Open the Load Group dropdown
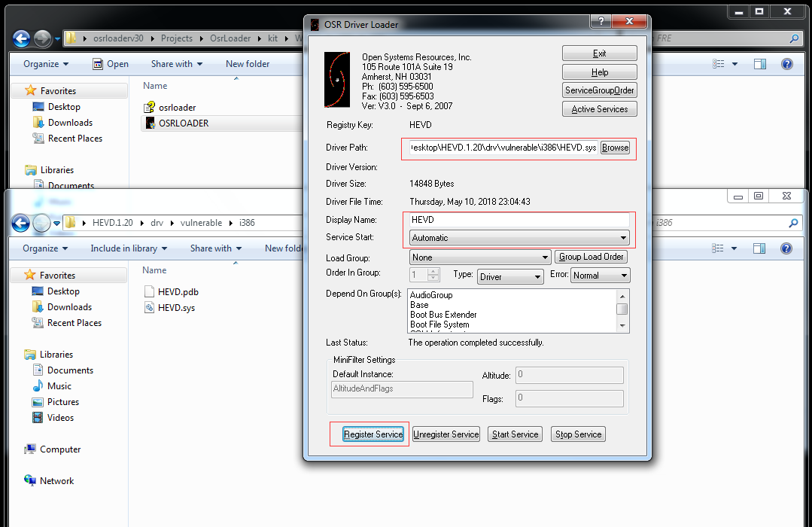812x527 pixels. coord(479,257)
